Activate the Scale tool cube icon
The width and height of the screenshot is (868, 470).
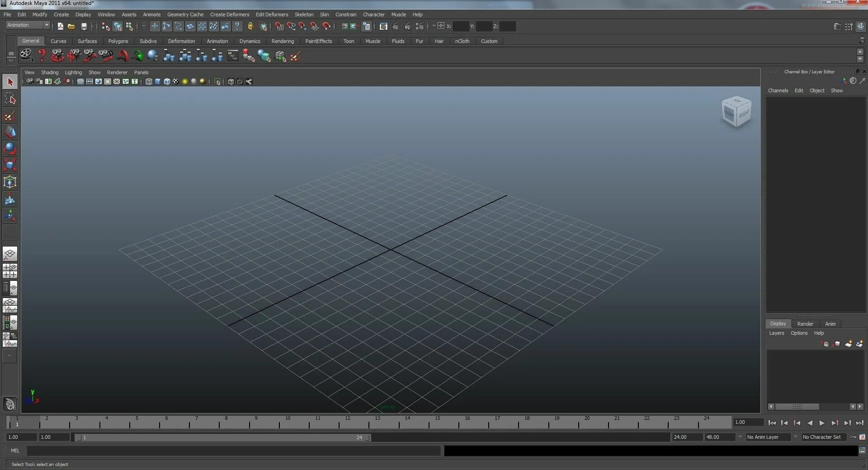tap(10, 165)
